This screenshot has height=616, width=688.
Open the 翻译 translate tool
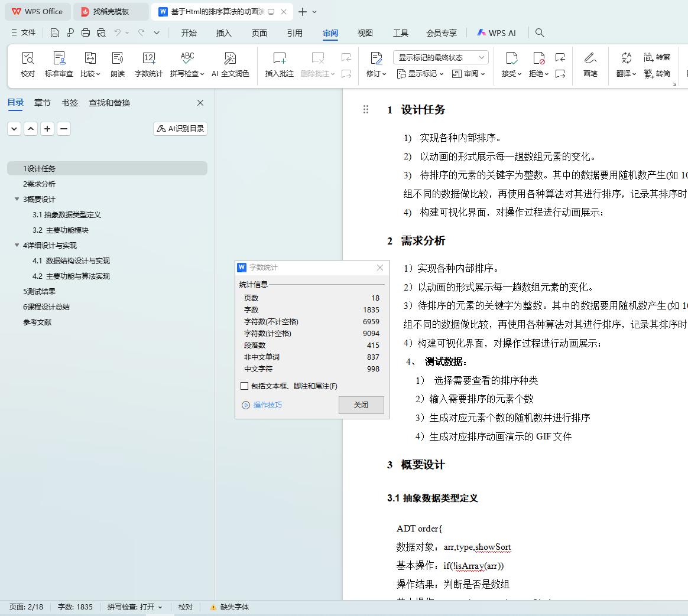coord(626,64)
